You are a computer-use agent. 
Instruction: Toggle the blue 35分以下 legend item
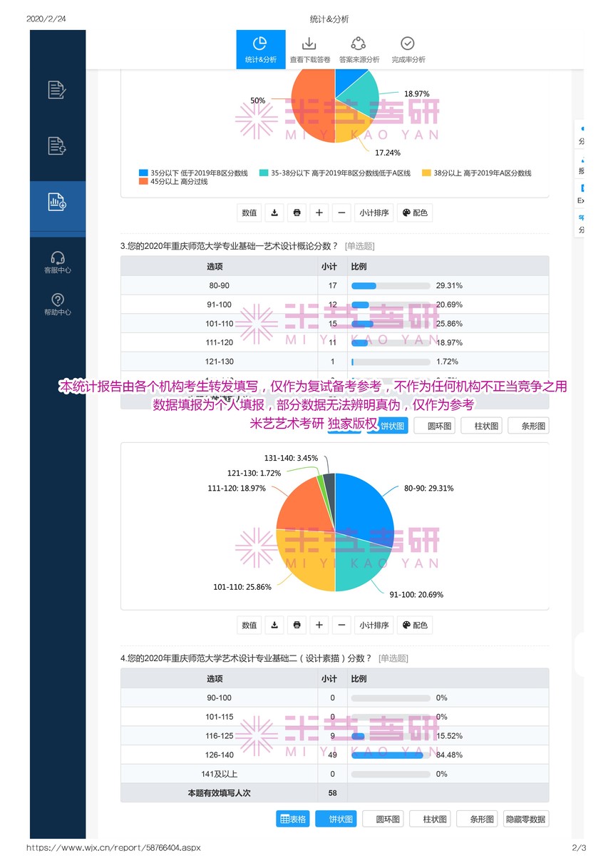click(x=194, y=173)
